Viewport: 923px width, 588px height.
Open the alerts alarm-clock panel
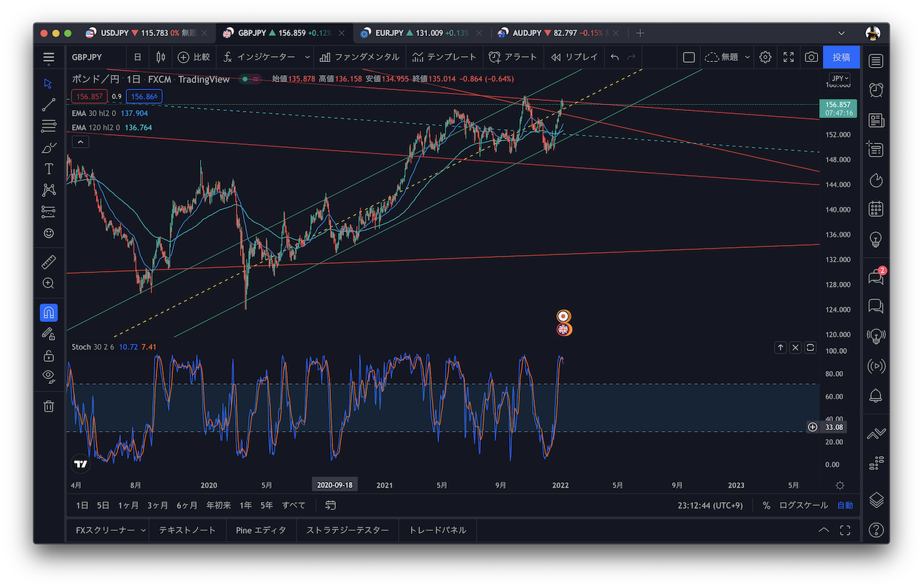tap(876, 90)
